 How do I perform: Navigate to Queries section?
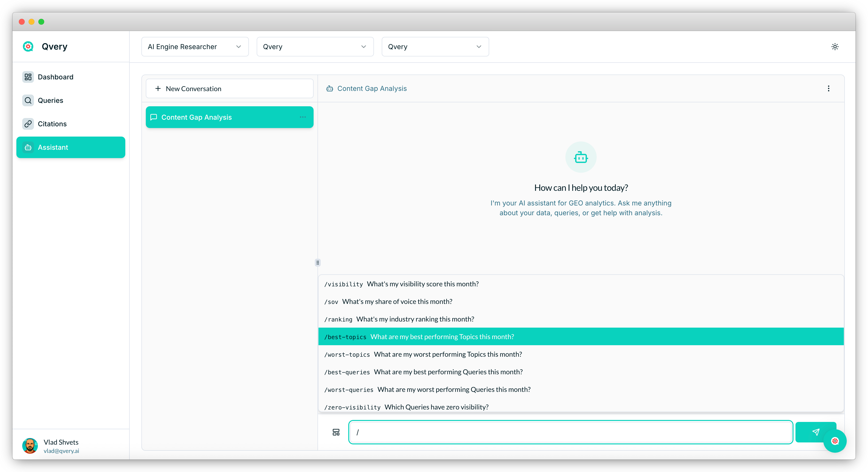pyautogui.click(x=50, y=100)
